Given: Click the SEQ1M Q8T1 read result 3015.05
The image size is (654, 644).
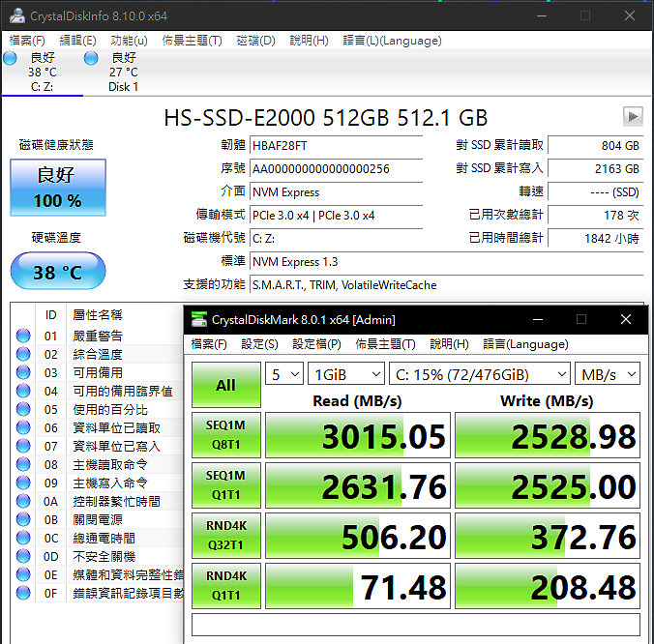Looking at the screenshot, I should tap(358, 435).
